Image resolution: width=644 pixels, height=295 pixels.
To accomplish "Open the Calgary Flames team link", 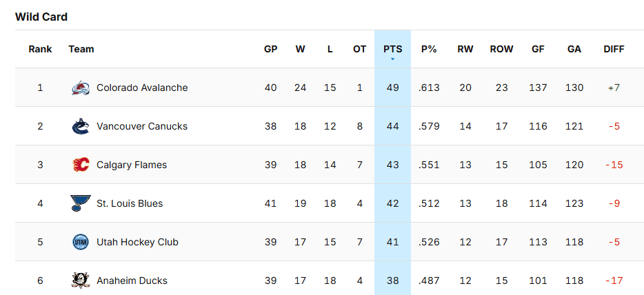I will (x=132, y=165).
